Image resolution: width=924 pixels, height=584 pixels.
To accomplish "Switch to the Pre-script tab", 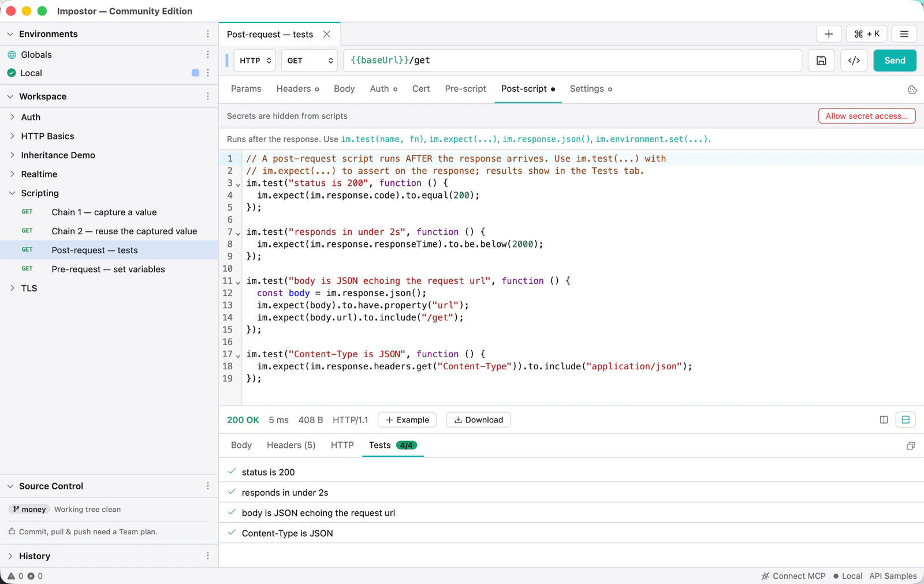I will tap(465, 89).
